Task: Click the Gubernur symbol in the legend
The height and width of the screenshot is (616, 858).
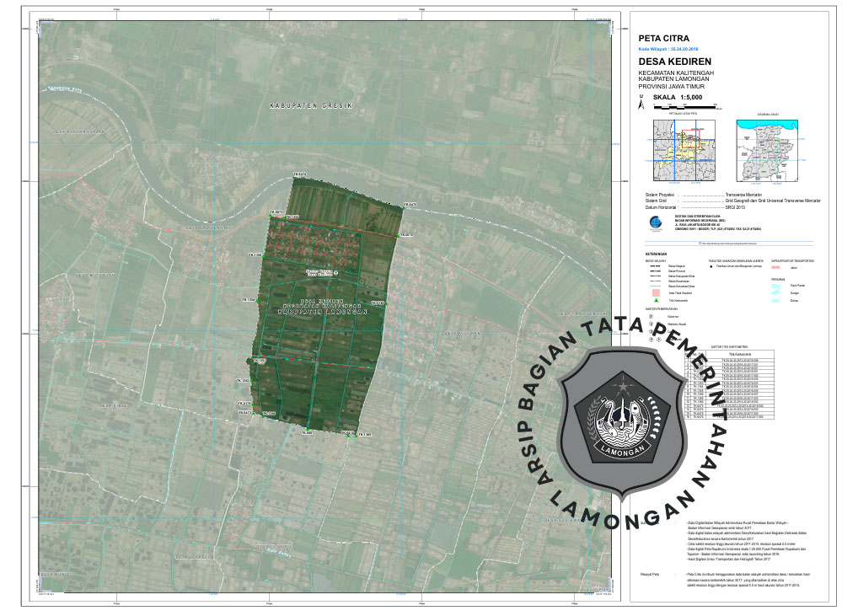Action: 652,317
